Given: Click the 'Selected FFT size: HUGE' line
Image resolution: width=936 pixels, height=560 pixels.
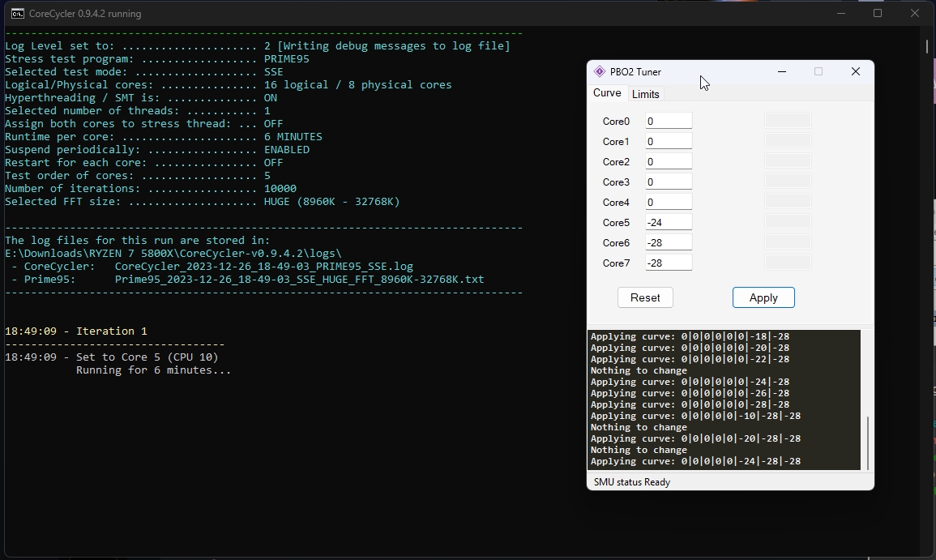Looking at the screenshot, I should click(x=203, y=202).
